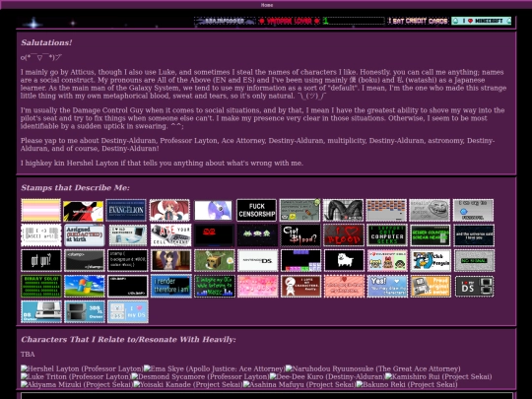This screenshot has height=399, width=532.
Task: Click the Hershel Layton character image
Action: pyautogui.click(x=82, y=368)
